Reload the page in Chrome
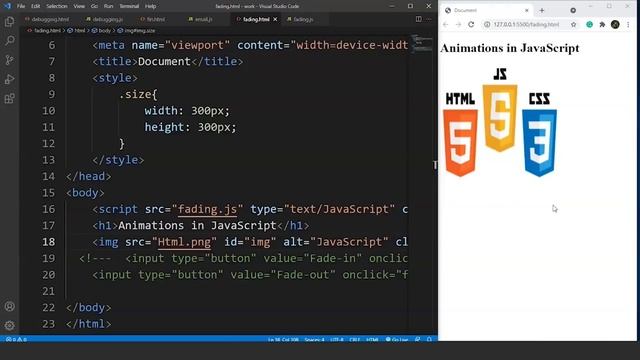640x360 pixels. [x=471, y=24]
